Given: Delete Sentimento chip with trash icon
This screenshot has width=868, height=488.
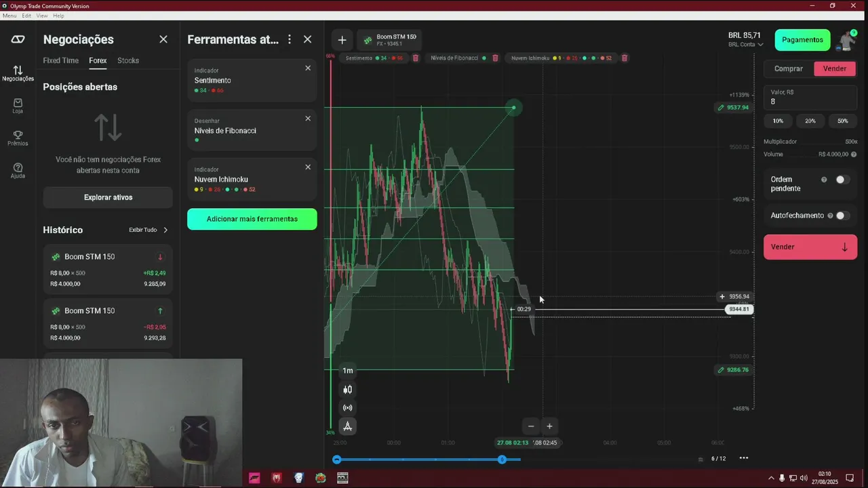Looking at the screenshot, I should point(416,58).
